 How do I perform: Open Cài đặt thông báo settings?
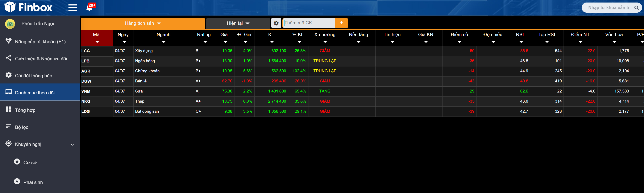(33, 76)
